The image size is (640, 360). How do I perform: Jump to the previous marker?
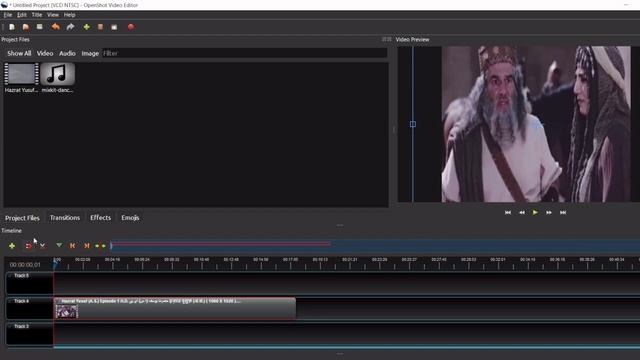(73, 246)
